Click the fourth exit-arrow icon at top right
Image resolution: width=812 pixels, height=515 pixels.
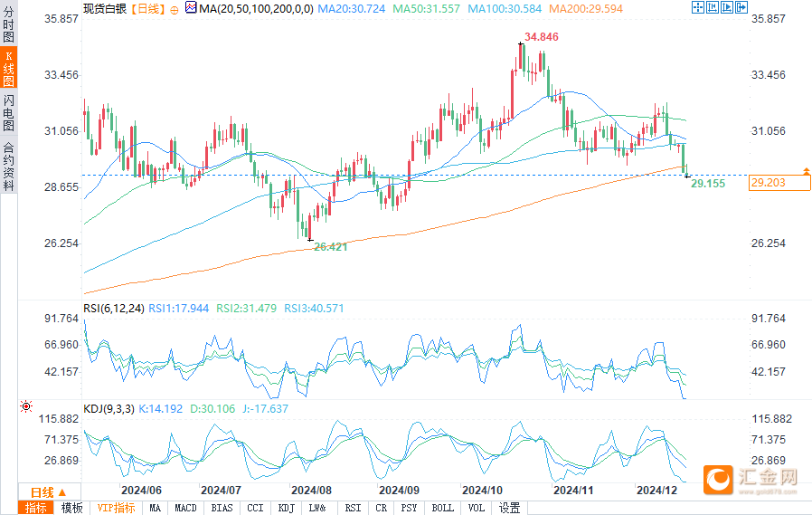pyautogui.click(x=741, y=7)
